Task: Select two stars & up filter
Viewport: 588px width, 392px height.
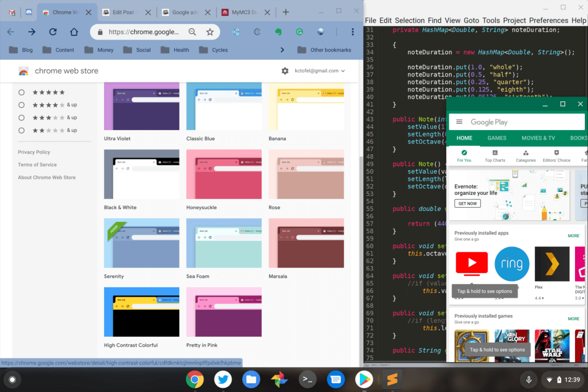Action: point(22,131)
